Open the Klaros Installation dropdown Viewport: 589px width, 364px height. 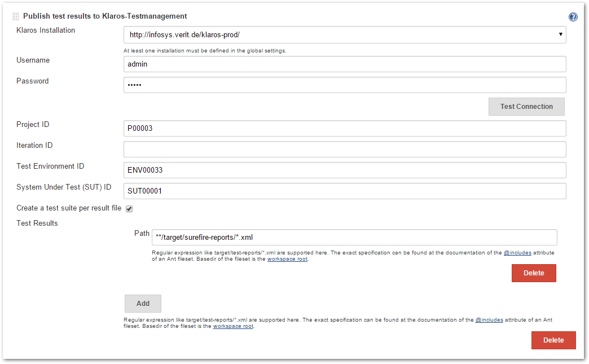345,34
